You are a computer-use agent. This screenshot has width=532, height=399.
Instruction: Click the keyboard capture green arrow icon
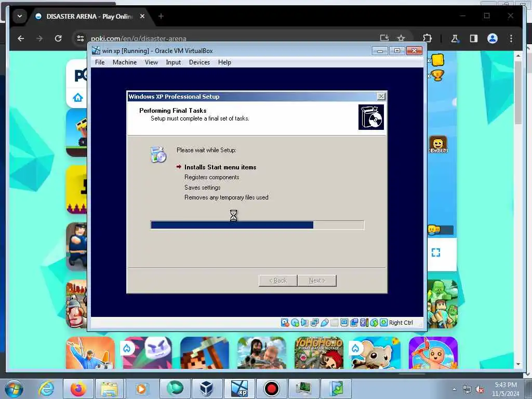[383, 323]
